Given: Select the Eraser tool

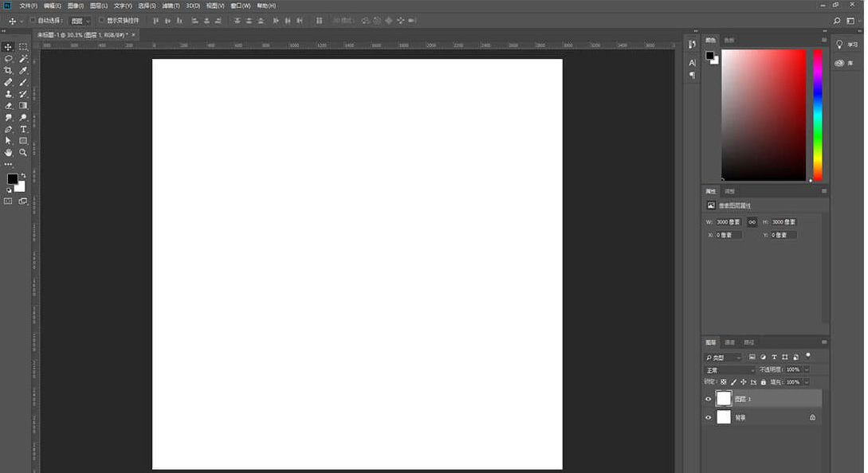Looking at the screenshot, I should pos(8,105).
